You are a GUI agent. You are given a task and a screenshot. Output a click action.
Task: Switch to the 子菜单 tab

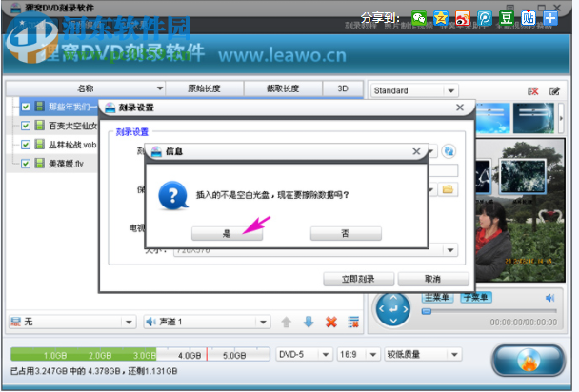tap(476, 297)
